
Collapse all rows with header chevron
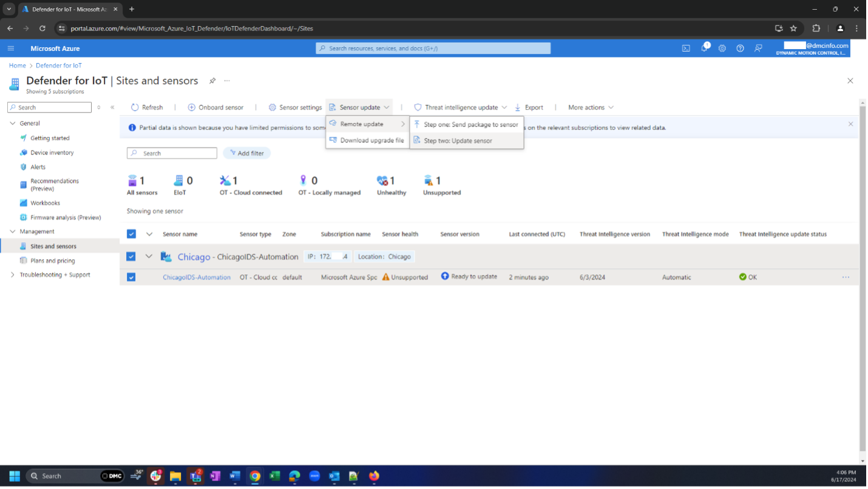click(x=149, y=234)
